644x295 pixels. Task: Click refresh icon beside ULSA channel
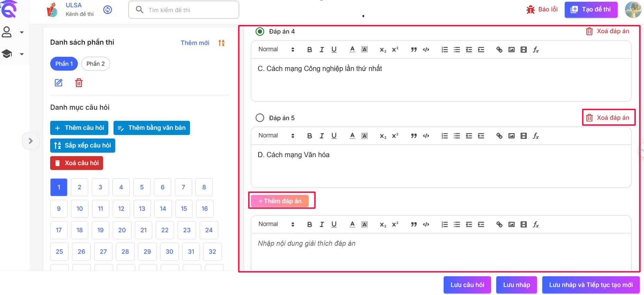tap(108, 10)
